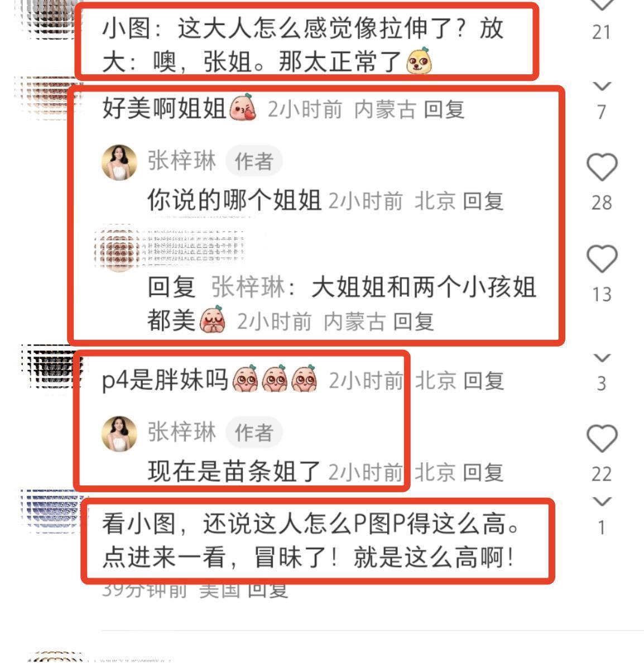Open 张梓琳 mention in 回复 张梓琳 reply

point(248,287)
